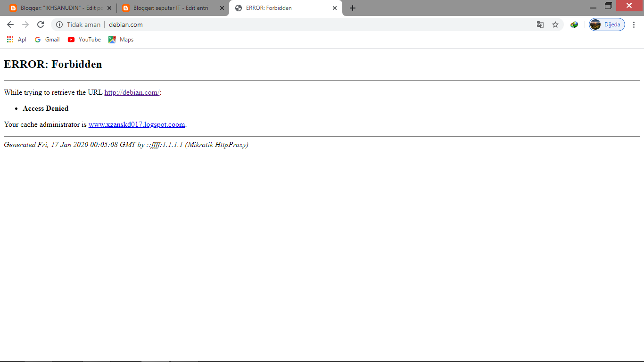The height and width of the screenshot is (362, 644).
Task: Bookmark this page with the star icon
Action: (x=555, y=25)
